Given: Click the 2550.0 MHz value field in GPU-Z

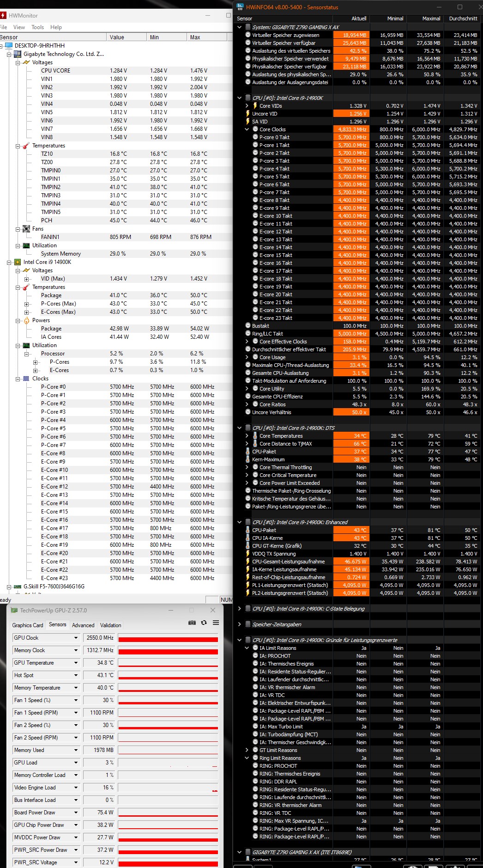Looking at the screenshot, I should pos(99,638).
